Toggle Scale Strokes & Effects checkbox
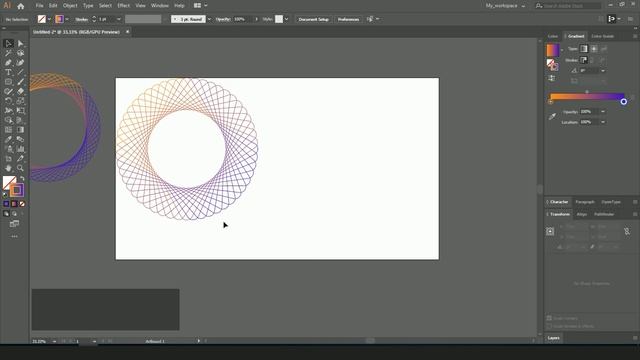The height and width of the screenshot is (360, 640). click(x=549, y=326)
